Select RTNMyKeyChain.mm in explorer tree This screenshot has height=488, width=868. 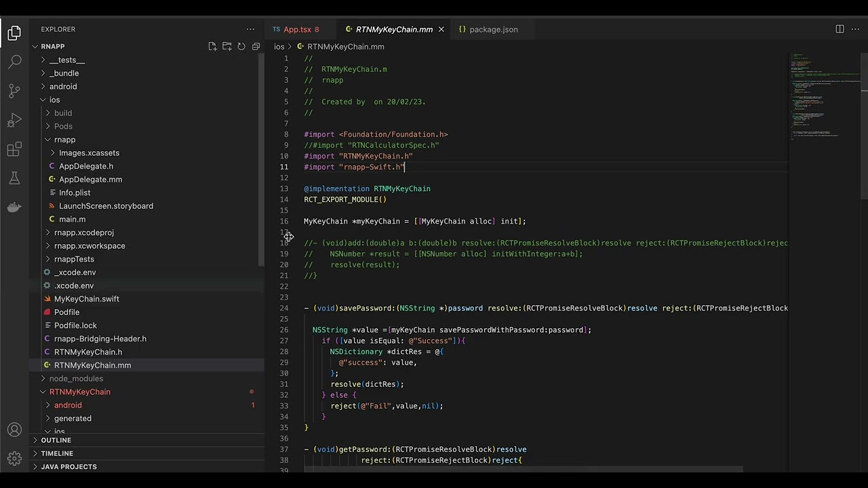pyautogui.click(x=92, y=365)
